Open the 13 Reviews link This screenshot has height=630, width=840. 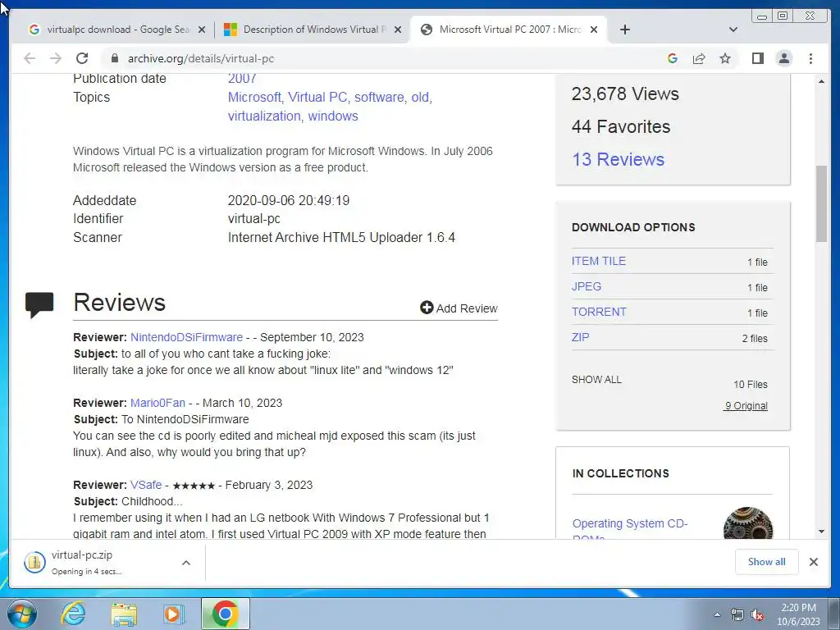pyautogui.click(x=618, y=159)
